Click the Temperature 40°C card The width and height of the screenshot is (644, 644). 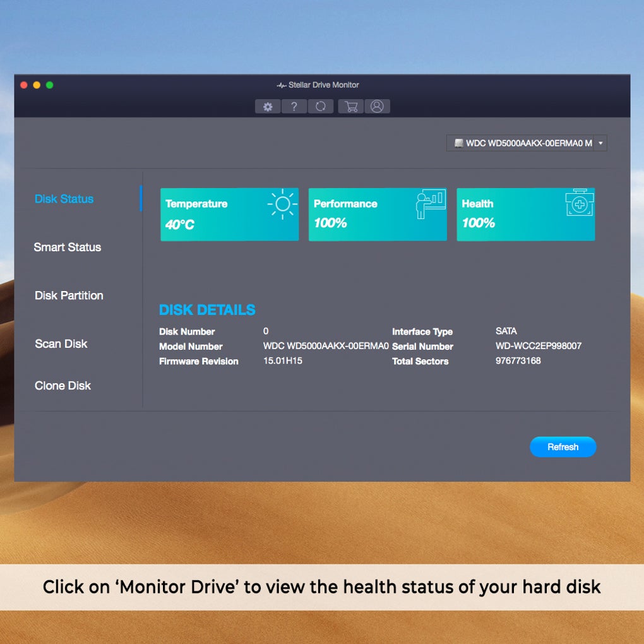(x=230, y=215)
